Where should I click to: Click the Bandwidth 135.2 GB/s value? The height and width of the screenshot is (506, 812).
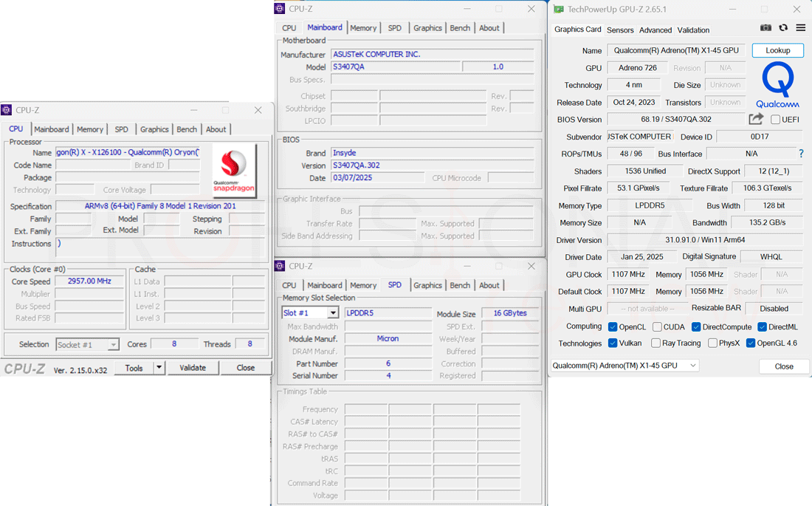[768, 222]
